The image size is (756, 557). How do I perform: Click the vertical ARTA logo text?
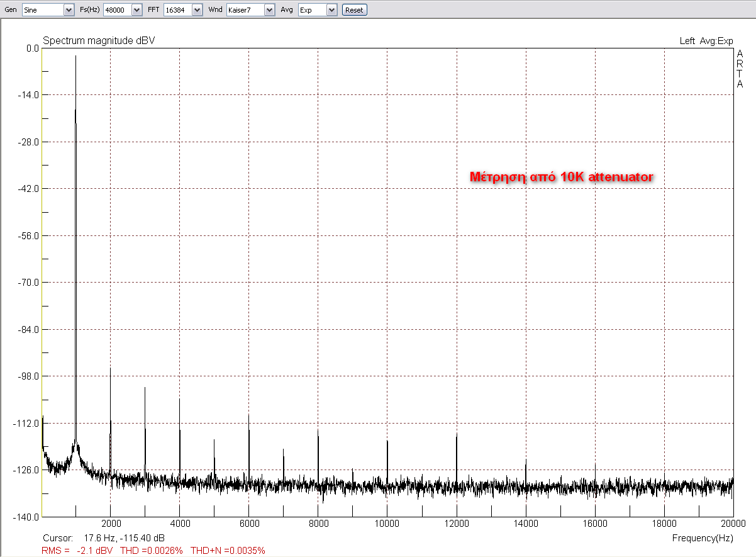coord(740,69)
